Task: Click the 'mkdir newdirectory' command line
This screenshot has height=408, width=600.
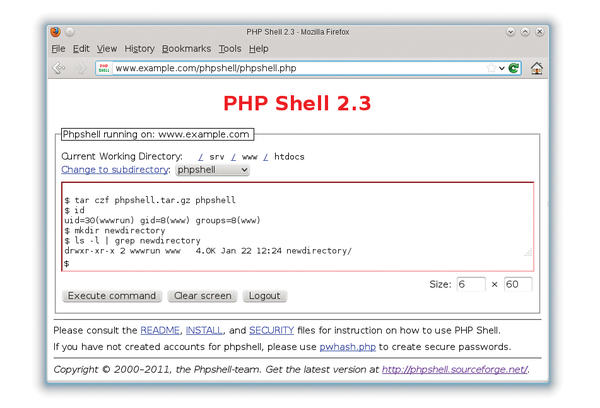Action: click(x=115, y=230)
